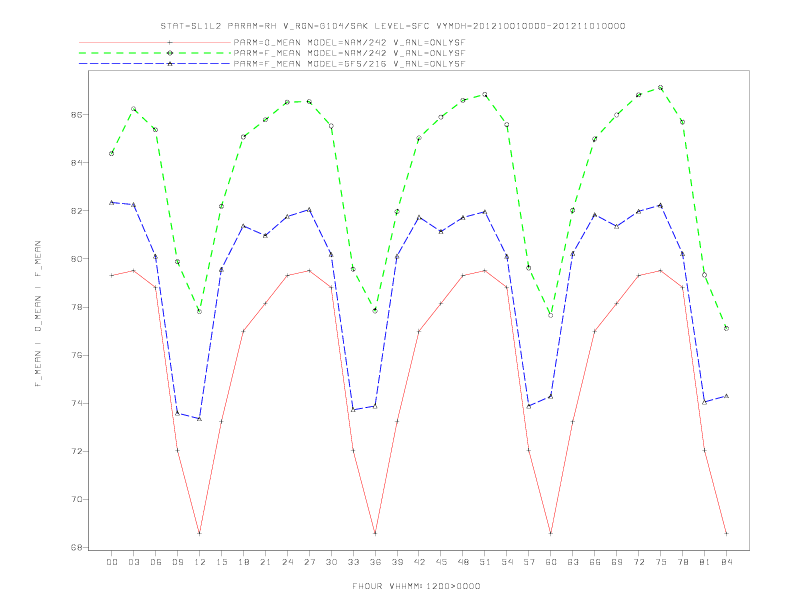The width and height of the screenshot is (792, 612).
Task: Select the green F_MEAN NAM/242 legend label
Action: [349, 53]
